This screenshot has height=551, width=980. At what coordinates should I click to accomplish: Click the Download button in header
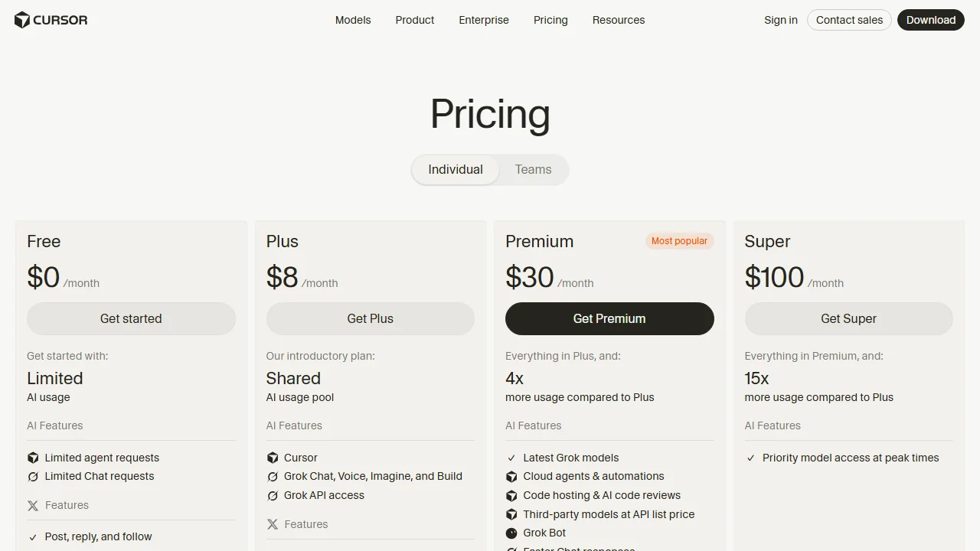tap(931, 20)
